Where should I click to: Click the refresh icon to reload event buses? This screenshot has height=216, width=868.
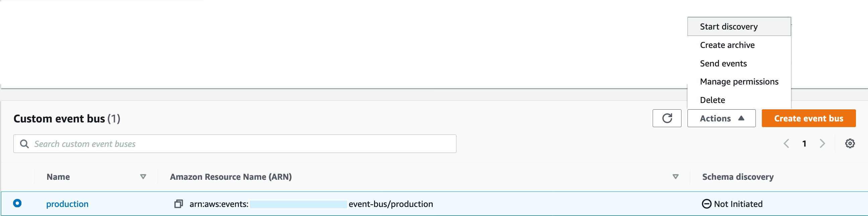pyautogui.click(x=667, y=118)
